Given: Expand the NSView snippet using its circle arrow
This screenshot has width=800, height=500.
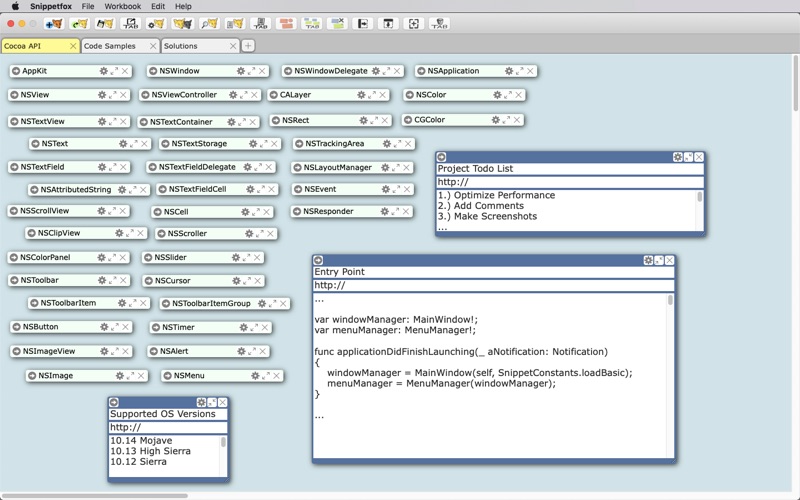Looking at the screenshot, I should pyautogui.click(x=14, y=95).
